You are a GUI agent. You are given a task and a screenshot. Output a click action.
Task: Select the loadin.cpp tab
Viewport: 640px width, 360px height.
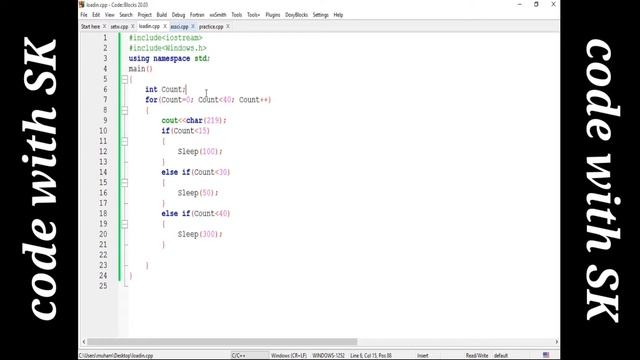pyautogui.click(x=149, y=26)
